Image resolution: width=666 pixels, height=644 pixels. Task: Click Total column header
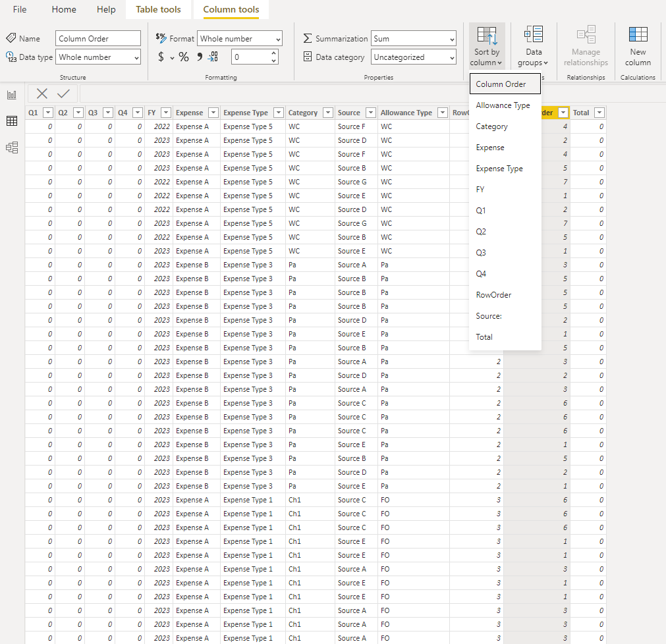(x=581, y=113)
